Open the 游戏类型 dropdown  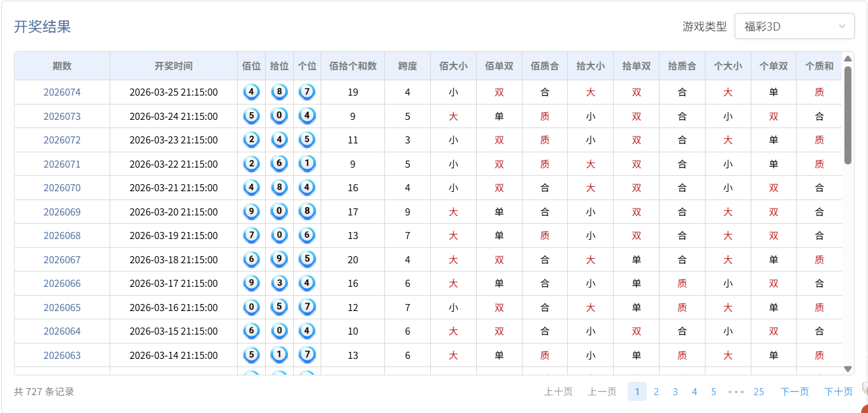(x=794, y=26)
